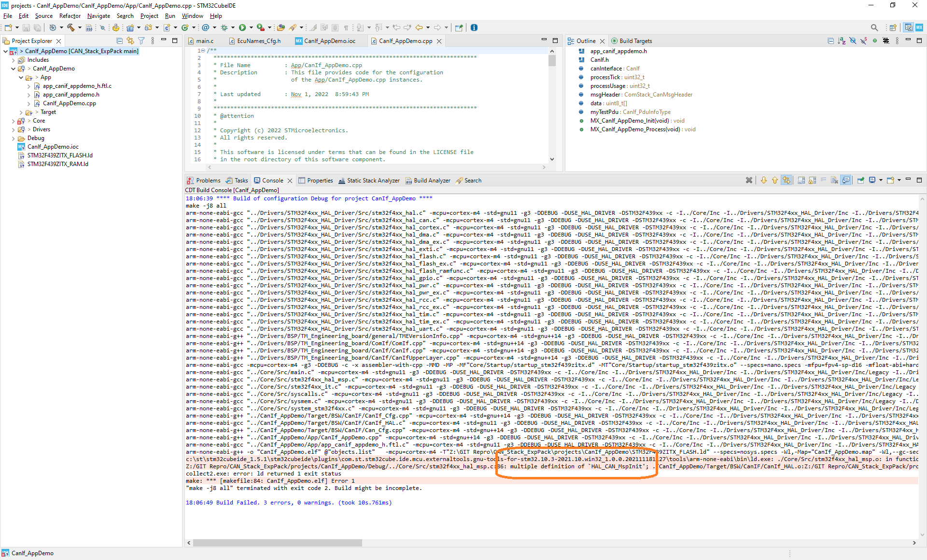
Task: Collapse the comment fold marker at line 1
Action: pyautogui.click(x=203, y=50)
